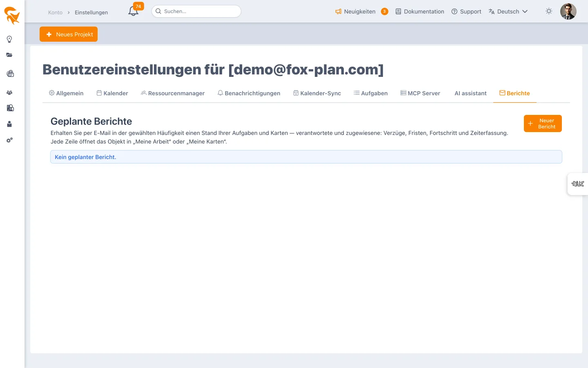This screenshot has height=368, width=588.
Task: Open the Kalender-Sync tab
Action: 317,93
